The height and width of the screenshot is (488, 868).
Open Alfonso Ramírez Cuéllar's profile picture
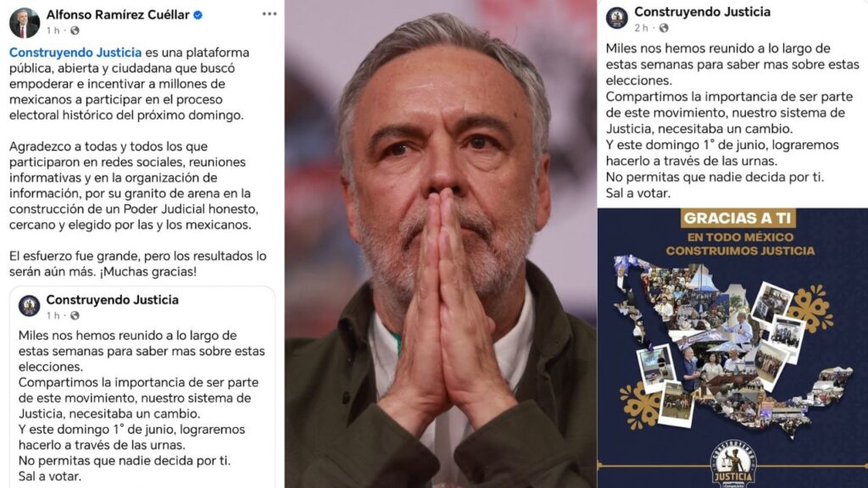tap(25, 23)
